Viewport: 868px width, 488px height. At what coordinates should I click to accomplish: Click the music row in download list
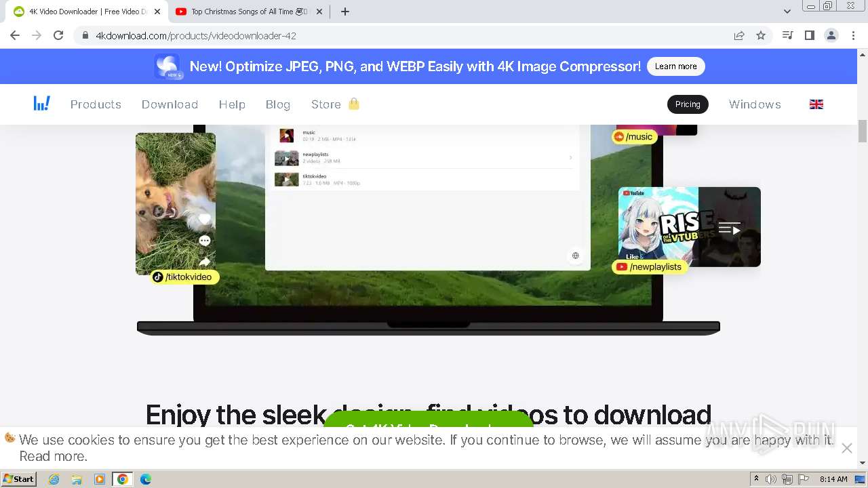(425, 136)
